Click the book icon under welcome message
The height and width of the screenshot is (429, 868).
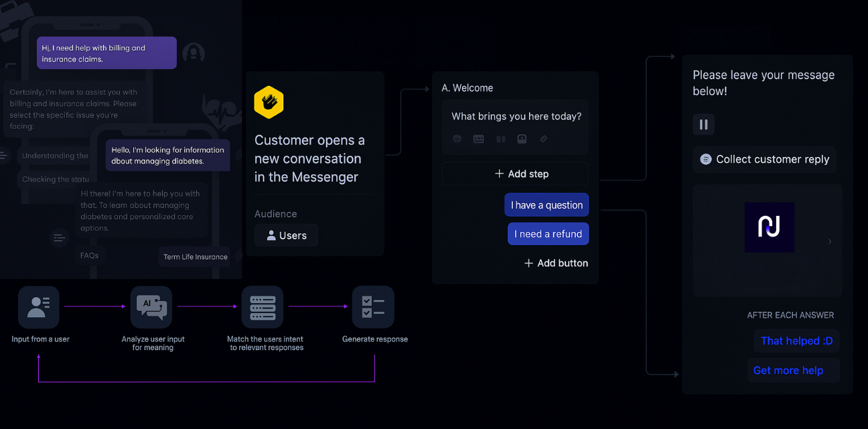tap(500, 139)
